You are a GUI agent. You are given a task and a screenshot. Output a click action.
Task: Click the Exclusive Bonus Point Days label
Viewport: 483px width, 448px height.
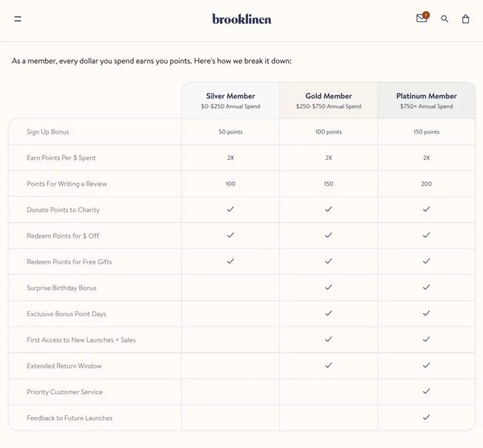pos(66,314)
